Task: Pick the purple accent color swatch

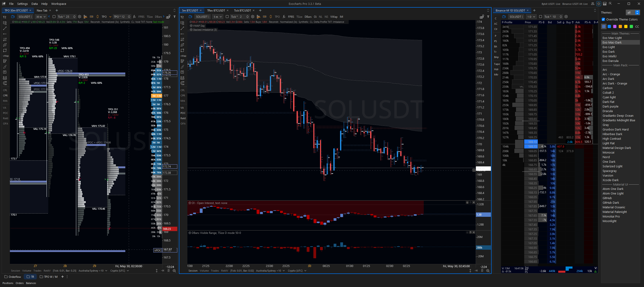Action: 615,26
